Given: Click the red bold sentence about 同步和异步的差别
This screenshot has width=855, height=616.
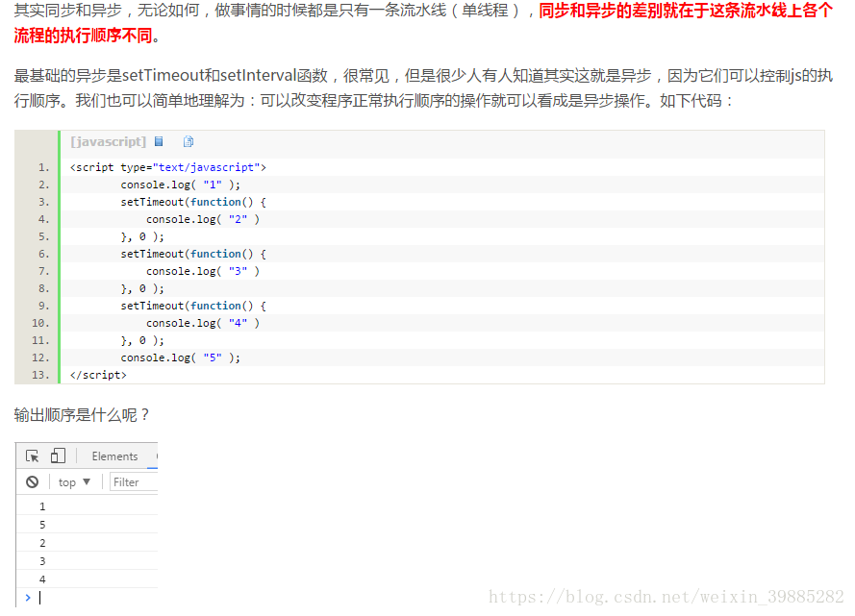Looking at the screenshot, I should coord(423,23).
